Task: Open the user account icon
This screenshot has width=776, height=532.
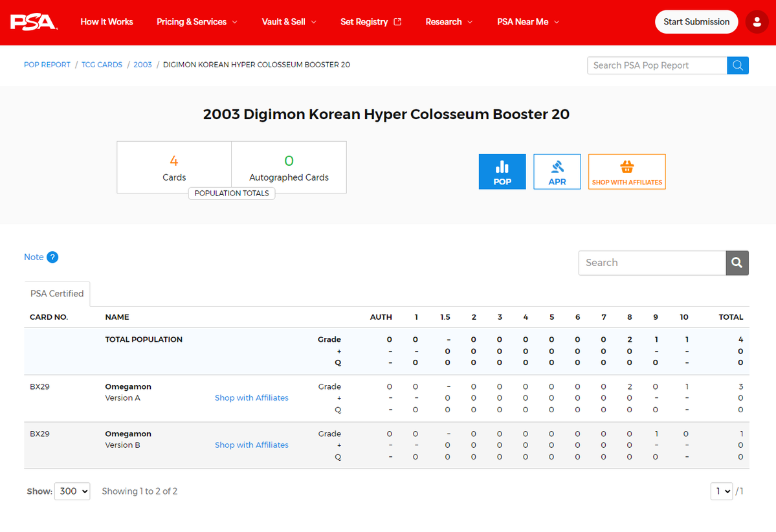Action: 757,22
